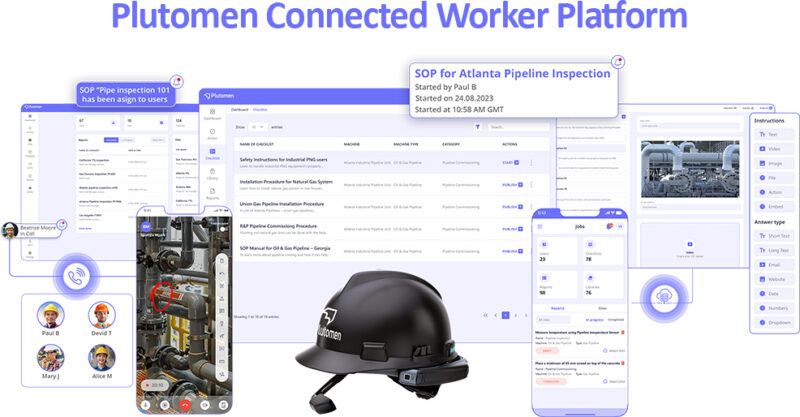The width and height of the screenshot is (800, 417).
Task: Click the filter funnel icon above the table
Action: coord(478,127)
